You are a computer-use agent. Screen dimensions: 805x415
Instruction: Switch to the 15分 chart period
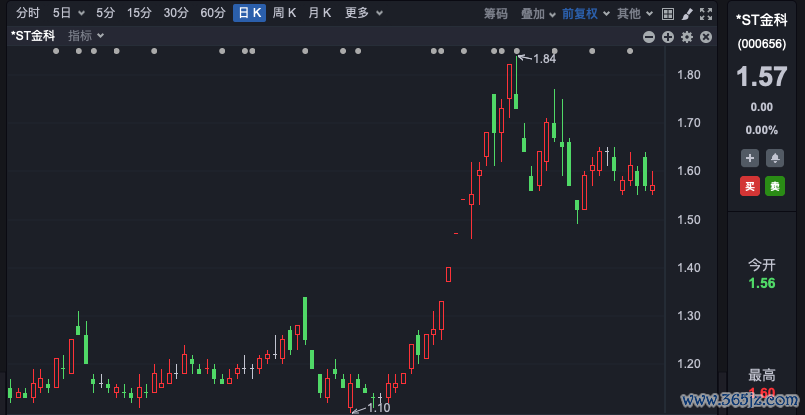point(139,13)
